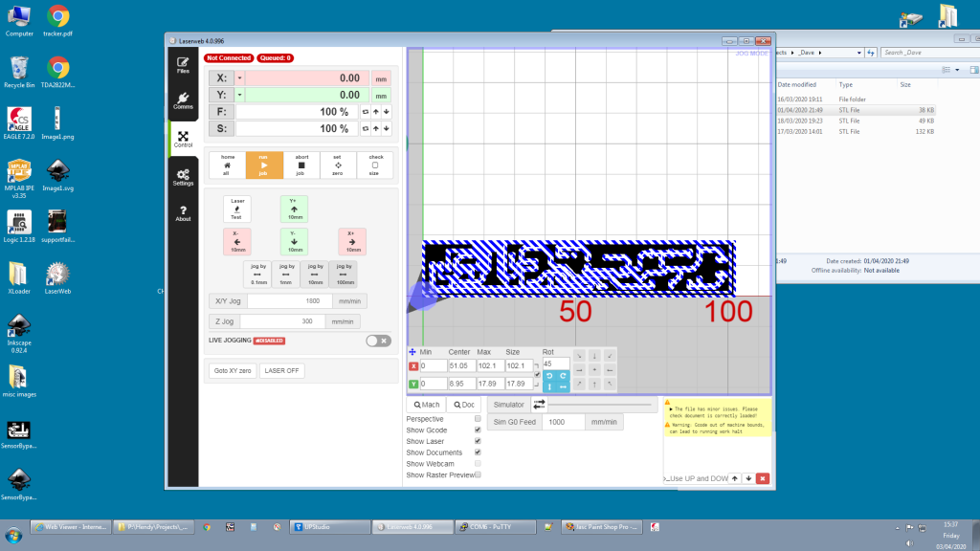Expand the X axis dropdown arrow
Screen dimensions: 980x551
click(240, 78)
